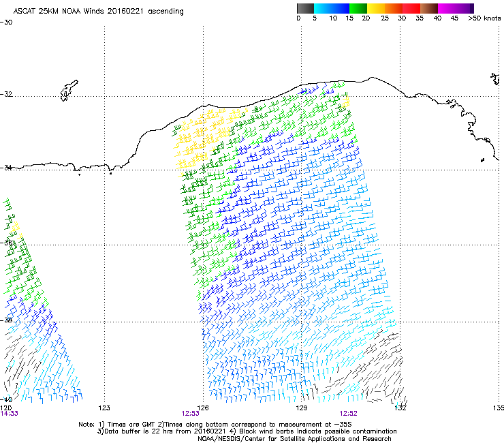This screenshot has width=504, height=443.
Task: Click the brown 35-40 knots legend swatch
Action: (429, 8)
